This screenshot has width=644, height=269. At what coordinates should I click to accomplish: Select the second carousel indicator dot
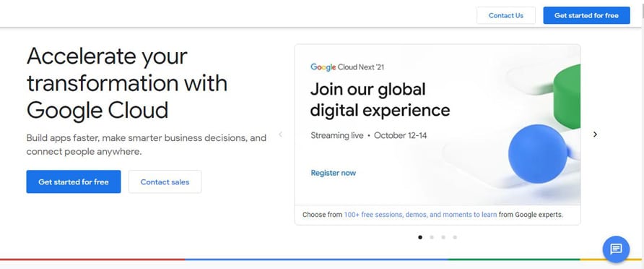pyautogui.click(x=432, y=237)
